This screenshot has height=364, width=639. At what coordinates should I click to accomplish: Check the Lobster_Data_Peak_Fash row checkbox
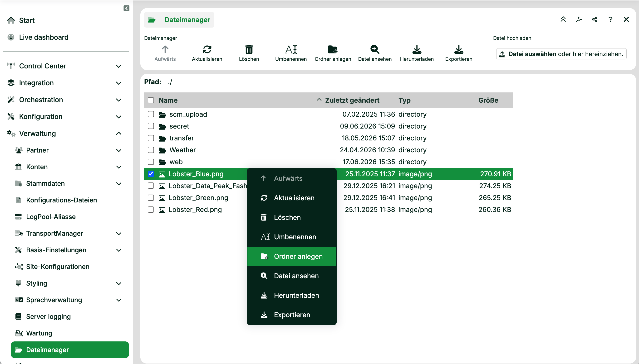[x=151, y=186]
